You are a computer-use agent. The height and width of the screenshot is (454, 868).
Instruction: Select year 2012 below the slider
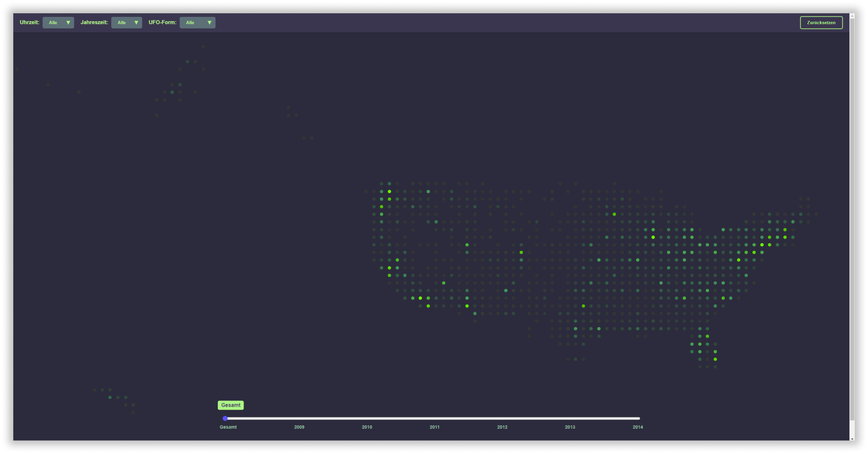coord(502,427)
